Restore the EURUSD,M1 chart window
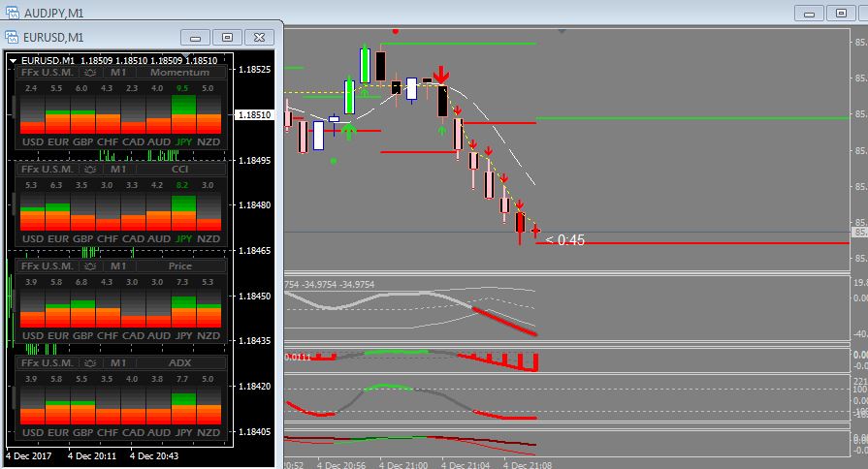The image size is (868, 469). click(227, 38)
